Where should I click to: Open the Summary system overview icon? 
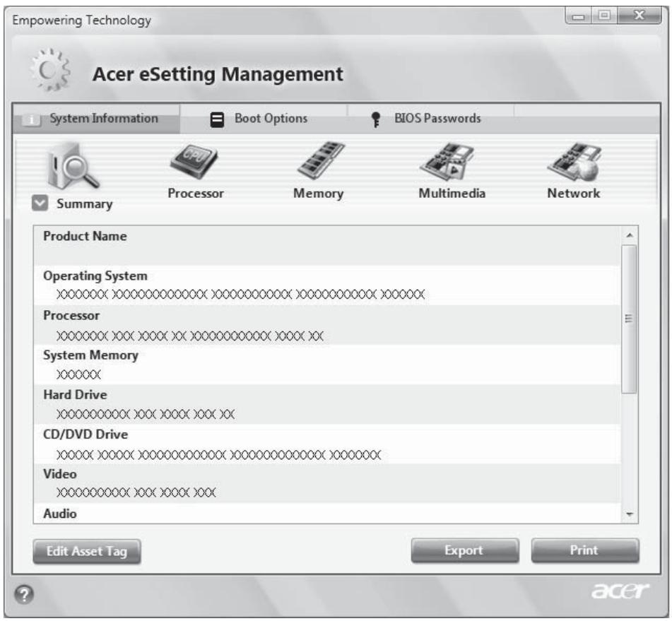(73, 166)
